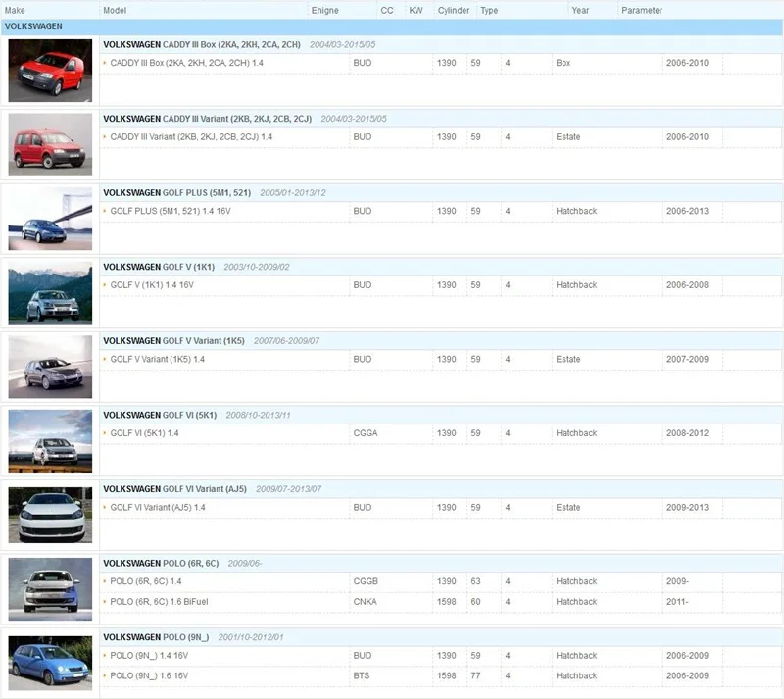This screenshot has width=784, height=699.
Task: Click the 2007/06-2009/07 production date range
Action: click(286, 341)
